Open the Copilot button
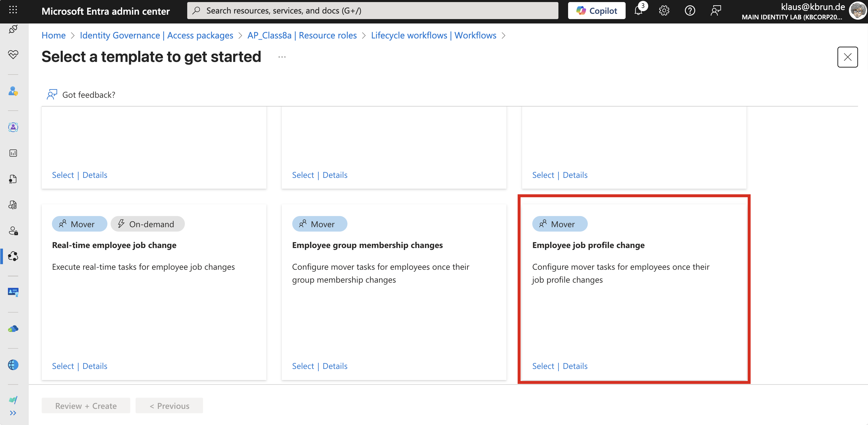868x425 pixels. [596, 11]
